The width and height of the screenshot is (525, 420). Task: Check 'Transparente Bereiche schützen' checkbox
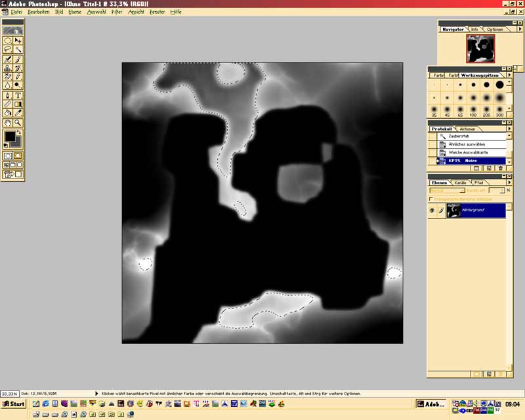coord(430,199)
